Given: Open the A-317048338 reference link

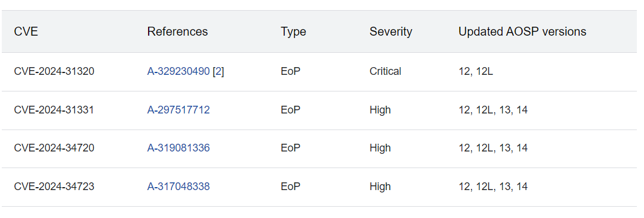Looking at the screenshot, I should click(x=178, y=187).
